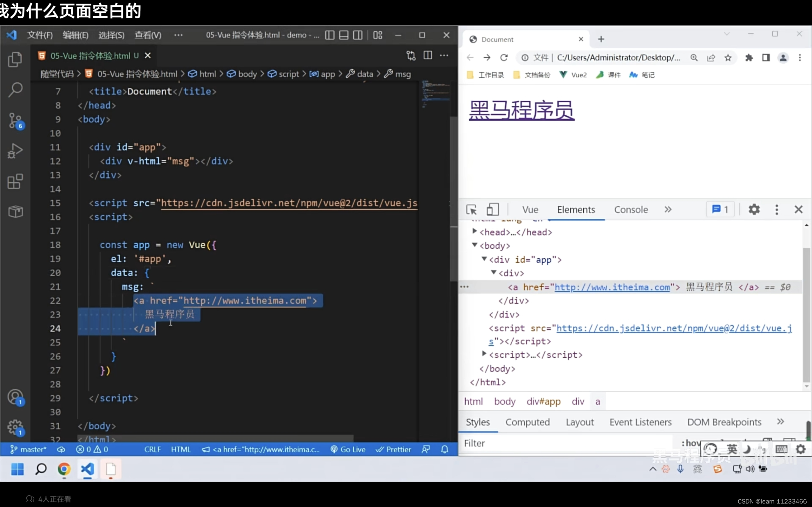The image size is (812, 507).
Task: Toggle VS Code primary side bar layout
Action: click(330, 35)
